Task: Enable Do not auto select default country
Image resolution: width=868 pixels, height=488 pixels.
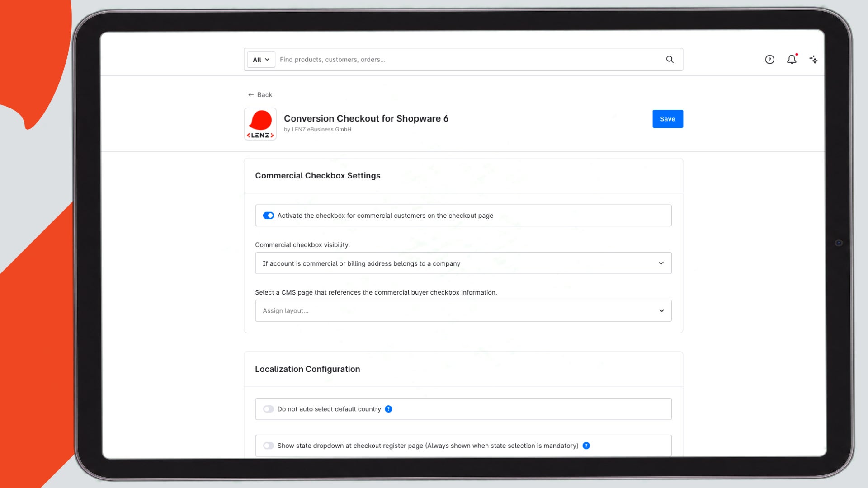Action: click(269, 409)
